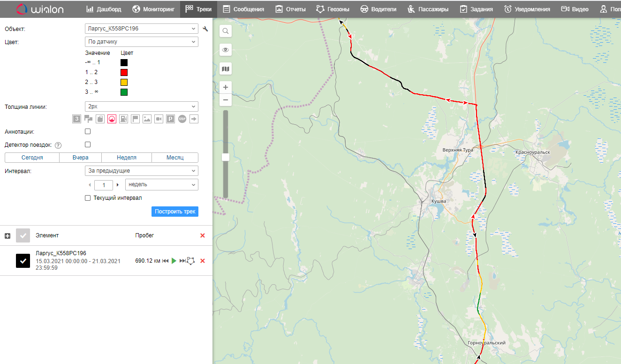Open the map layers selector icon
This screenshot has height=364, width=621.
226,69
